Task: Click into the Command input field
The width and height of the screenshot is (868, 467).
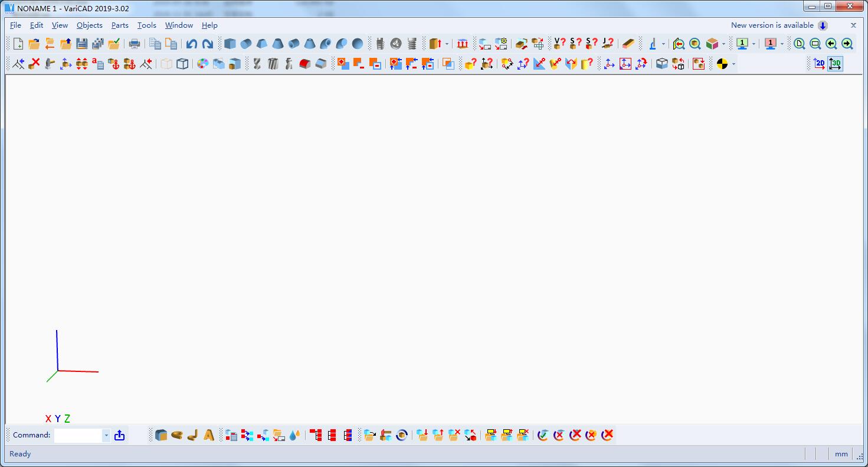Action: [78, 435]
